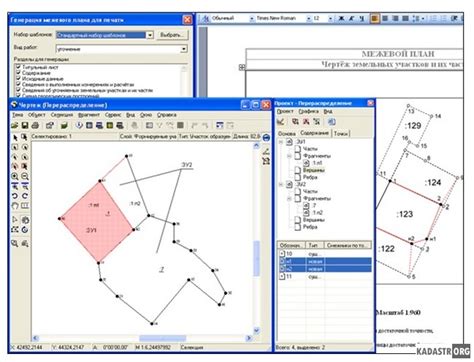Click the horizontal scrollbar thumb in drawing window
The image size is (474, 362).
162,338
